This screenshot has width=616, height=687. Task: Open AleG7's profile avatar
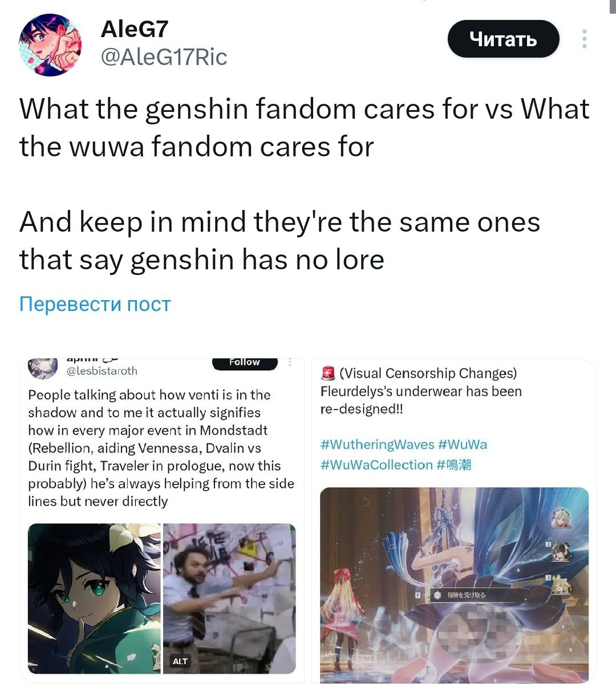[x=50, y=45]
